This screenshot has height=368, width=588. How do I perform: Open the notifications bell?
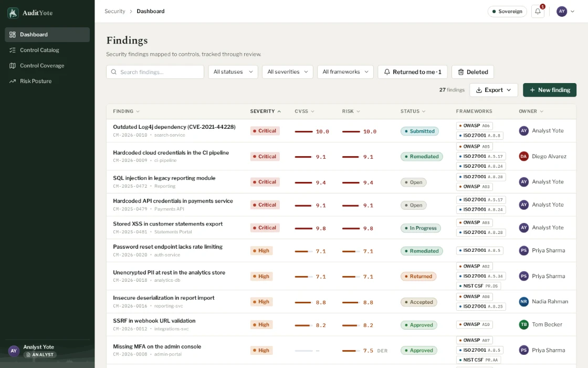point(538,11)
